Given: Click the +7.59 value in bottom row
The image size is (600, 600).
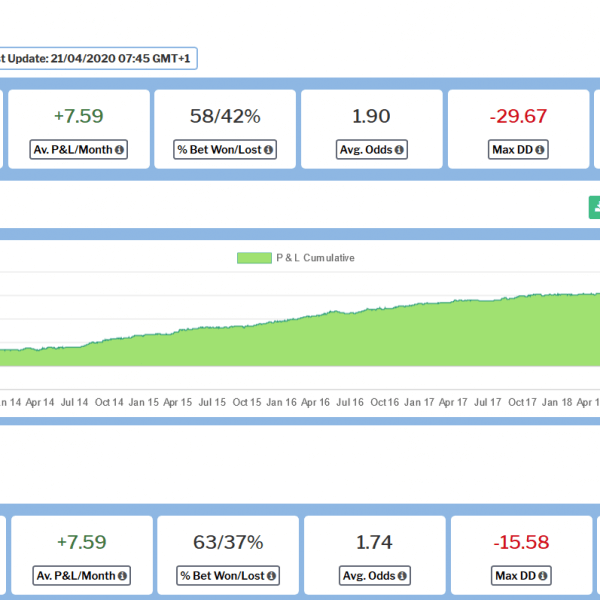Looking at the screenshot, I should 82,542.
